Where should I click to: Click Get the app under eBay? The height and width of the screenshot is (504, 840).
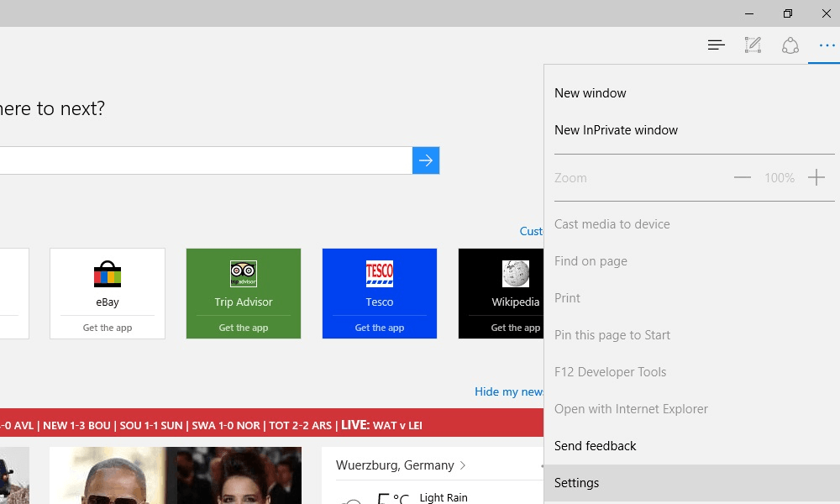(108, 328)
